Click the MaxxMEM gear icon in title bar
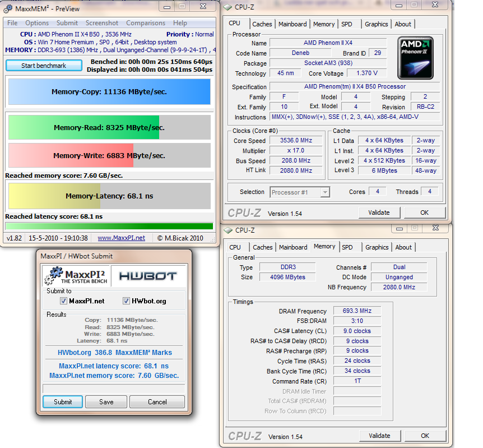Screen dimensions: 483x448 pyautogui.click(x=8, y=8)
